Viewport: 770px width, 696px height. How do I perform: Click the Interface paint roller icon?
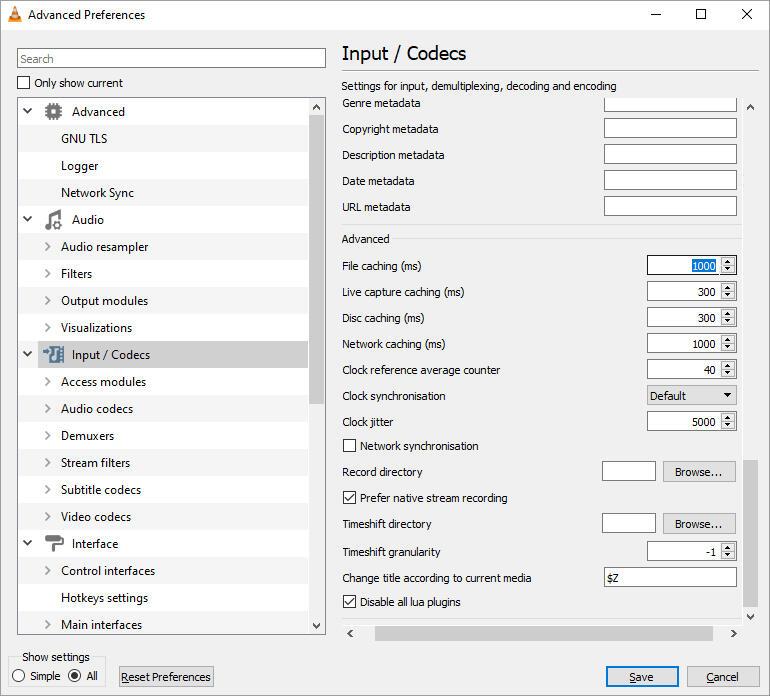coord(54,543)
